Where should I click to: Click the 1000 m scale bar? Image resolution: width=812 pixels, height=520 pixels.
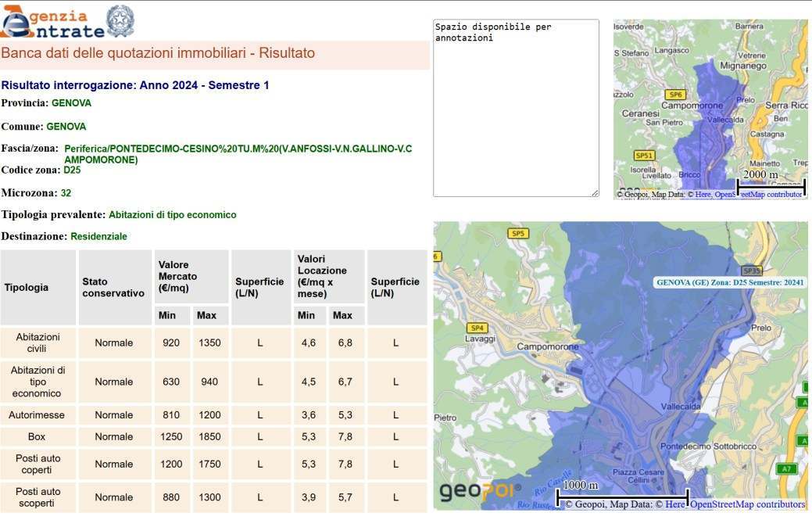pos(622,493)
